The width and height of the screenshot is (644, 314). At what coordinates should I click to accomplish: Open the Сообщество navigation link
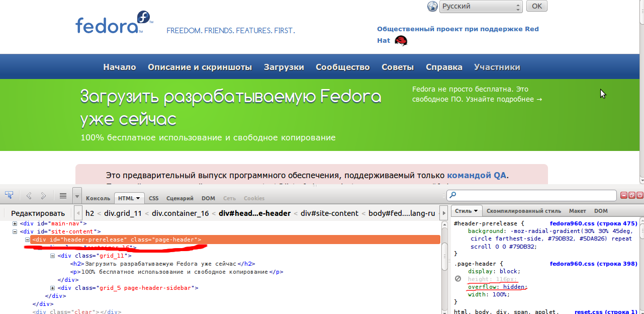[343, 67]
